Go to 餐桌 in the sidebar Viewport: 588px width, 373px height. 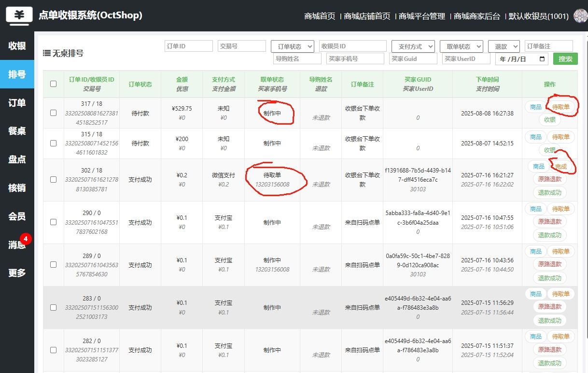click(17, 131)
